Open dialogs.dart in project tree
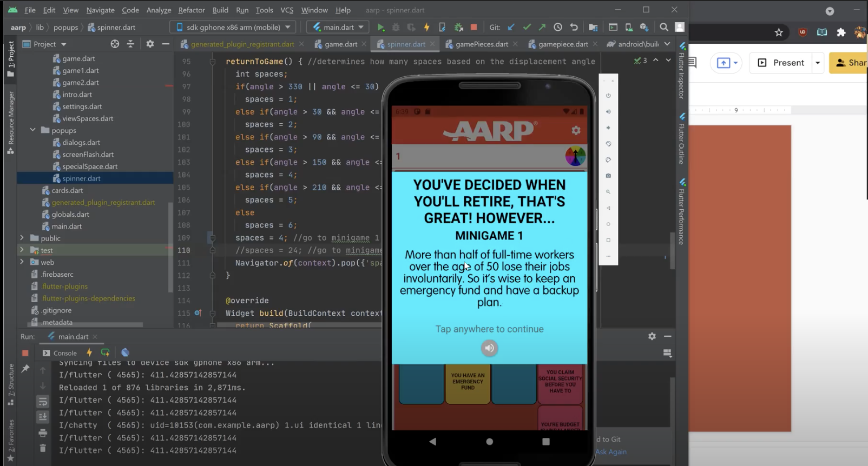 point(81,142)
